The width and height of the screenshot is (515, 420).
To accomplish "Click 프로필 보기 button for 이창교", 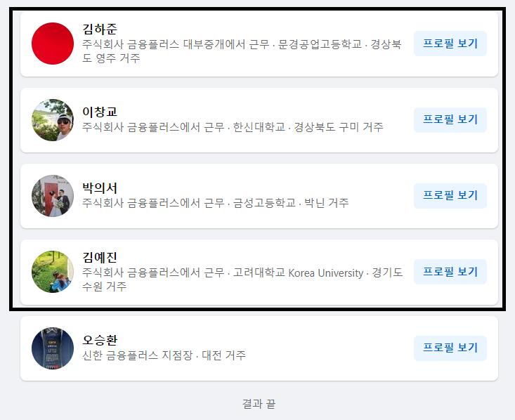I will (450, 120).
